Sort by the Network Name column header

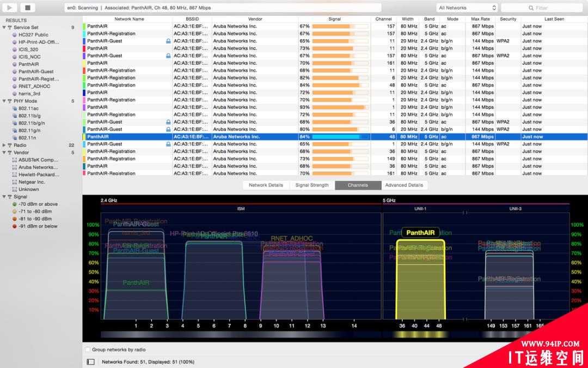(x=130, y=19)
